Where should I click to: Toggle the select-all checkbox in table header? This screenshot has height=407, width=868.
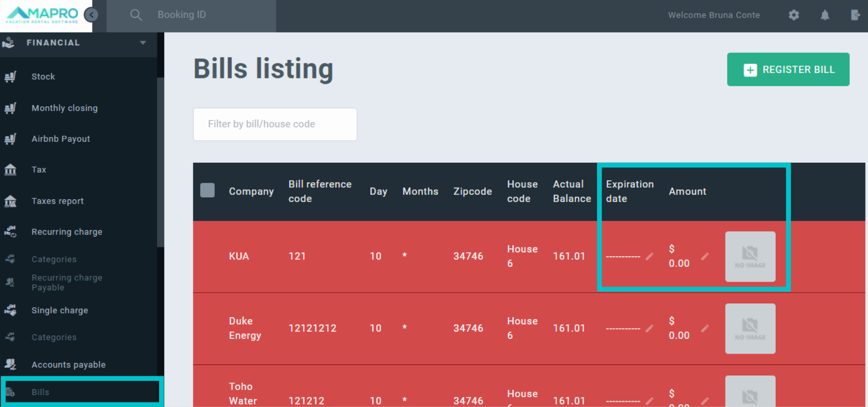(x=208, y=190)
